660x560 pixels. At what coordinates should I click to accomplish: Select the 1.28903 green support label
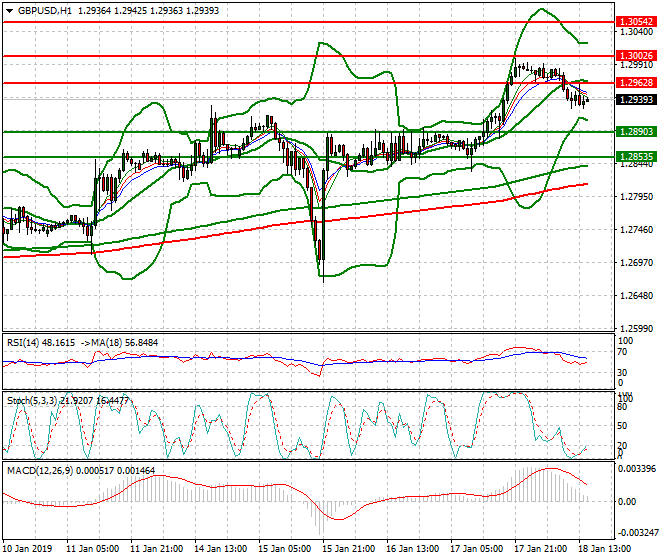tap(636, 132)
